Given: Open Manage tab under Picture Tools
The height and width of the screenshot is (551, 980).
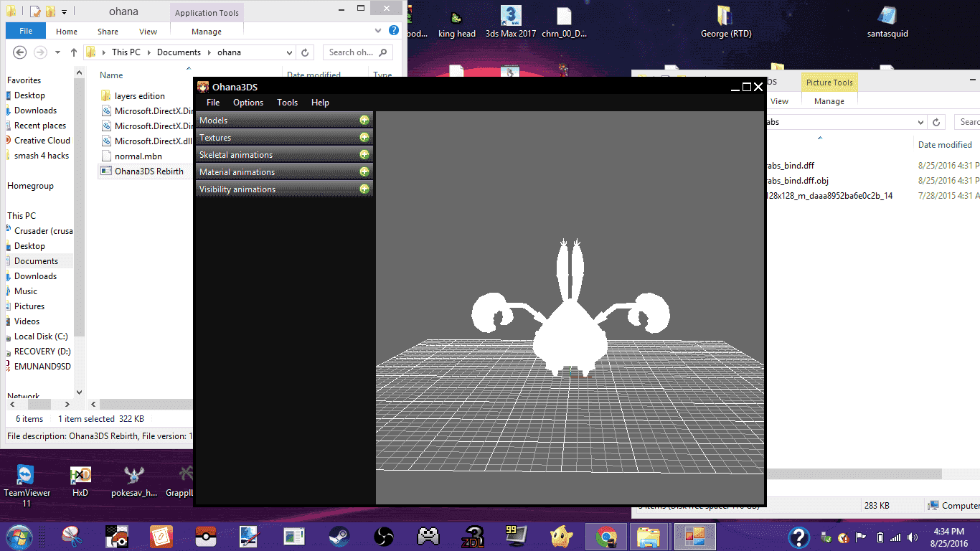Looking at the screenshot, I should [829, 101].
